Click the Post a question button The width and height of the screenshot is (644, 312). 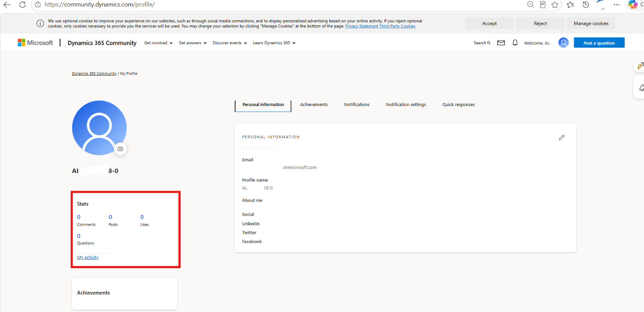[599, 43]
